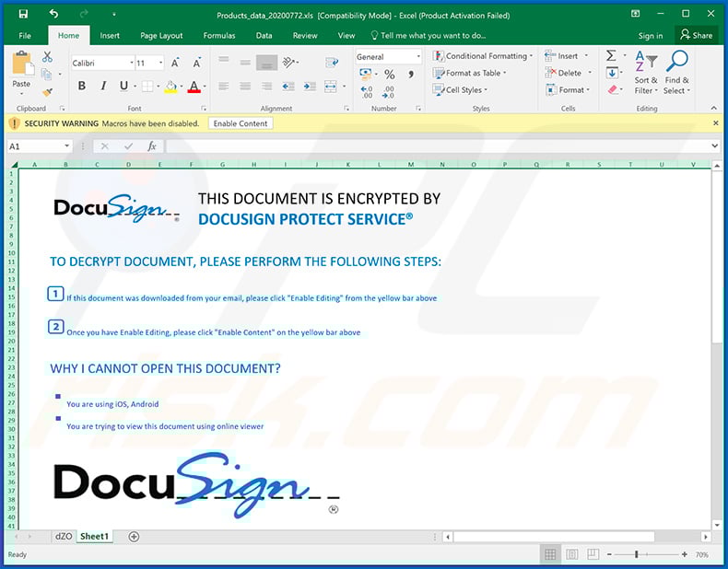
Task: Click the Clear eraser icon
Action: (613, 89)
